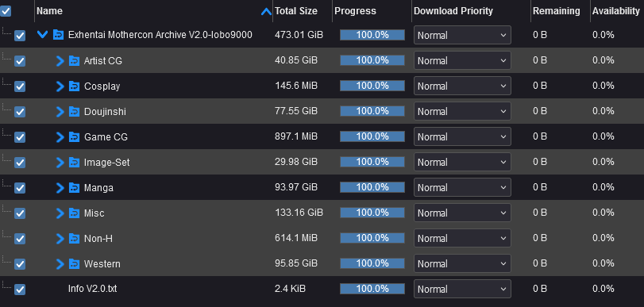Screen dimensions: 644x307
Task: Uncheck the Doujinshi checkbox
Action: point(20,112)
